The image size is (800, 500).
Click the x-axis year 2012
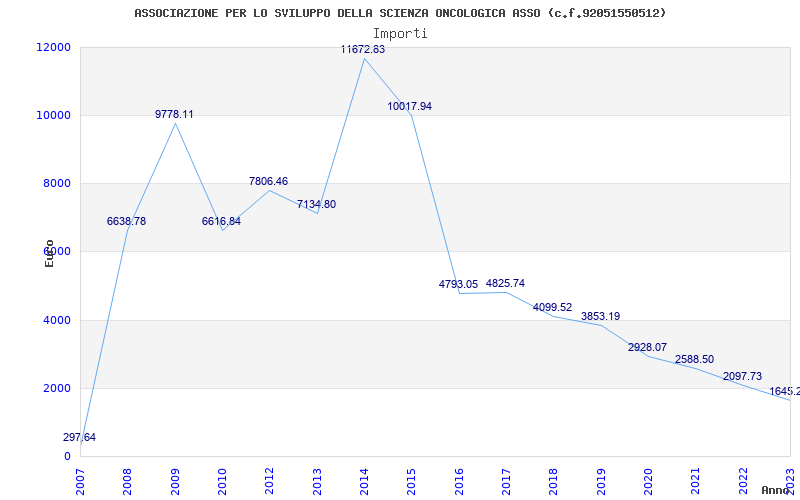(x=269, y=481)
